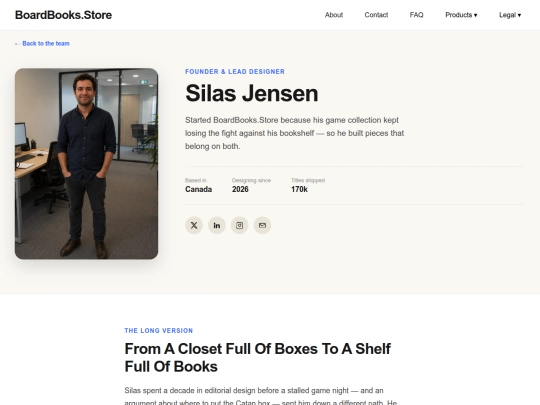Open the Instagram profile icon
Viewport: 540px width, 405px height.
pos(239,225)
